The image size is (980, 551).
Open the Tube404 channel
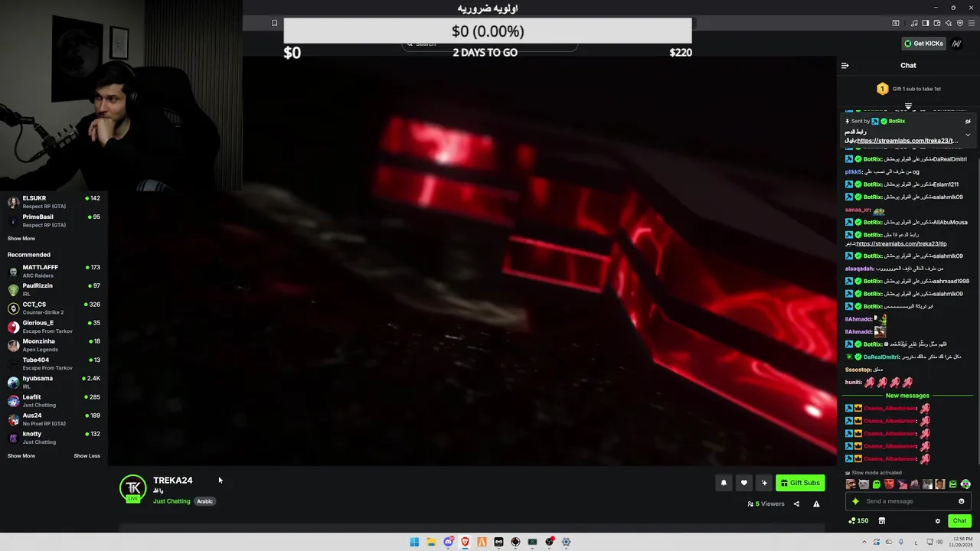pyautogui.click(x=54, y=364)
